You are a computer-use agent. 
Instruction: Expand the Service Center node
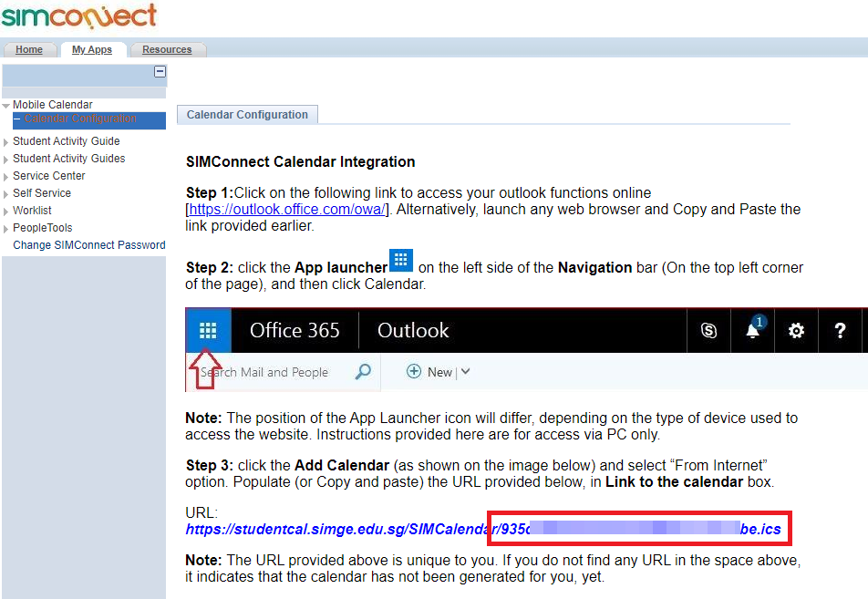(5, 177)
